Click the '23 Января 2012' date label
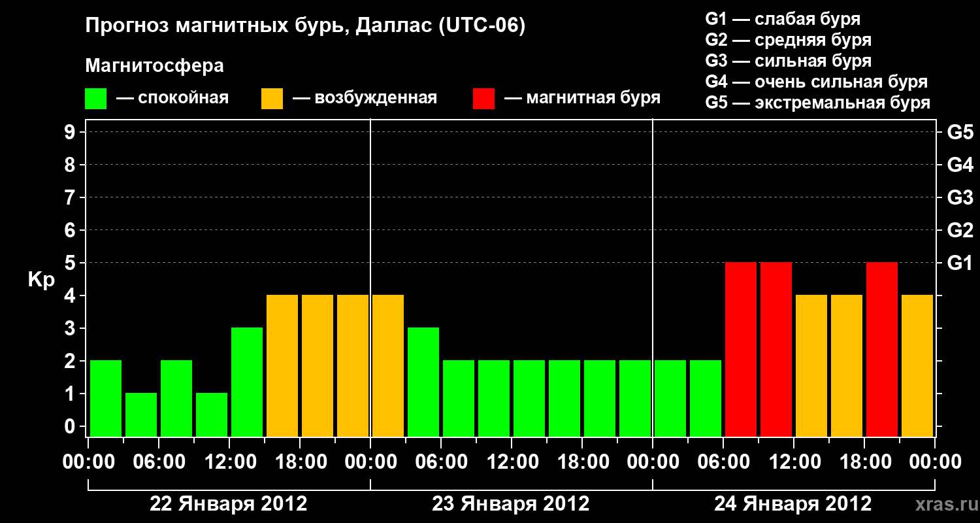The image size is (980, 523). (x=511, y=504)
